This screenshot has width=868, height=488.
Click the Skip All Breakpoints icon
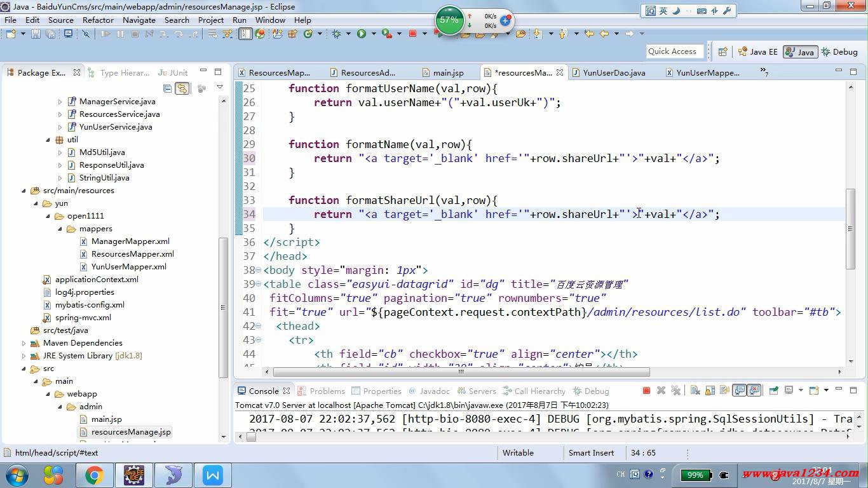(x=86, y=34)
